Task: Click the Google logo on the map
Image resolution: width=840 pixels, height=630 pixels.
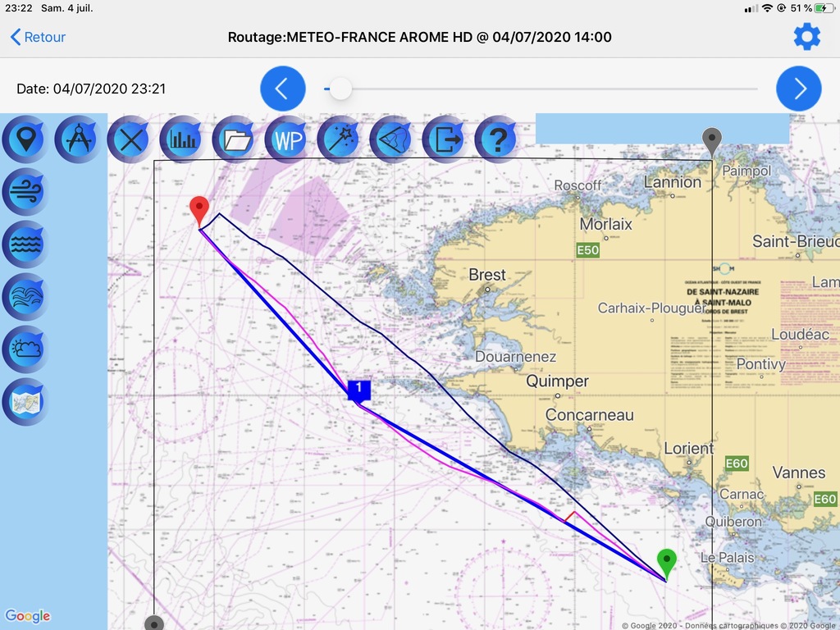Action: point(28,616)
